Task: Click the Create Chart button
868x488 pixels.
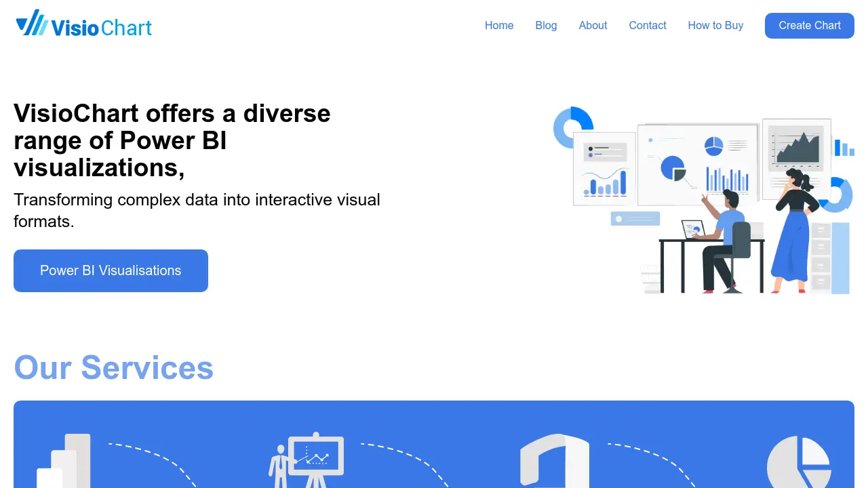Action: tap(810, 26)
